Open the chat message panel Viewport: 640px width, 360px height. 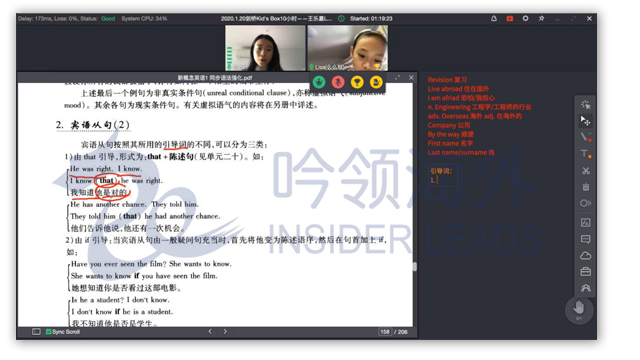pos(585,239)
